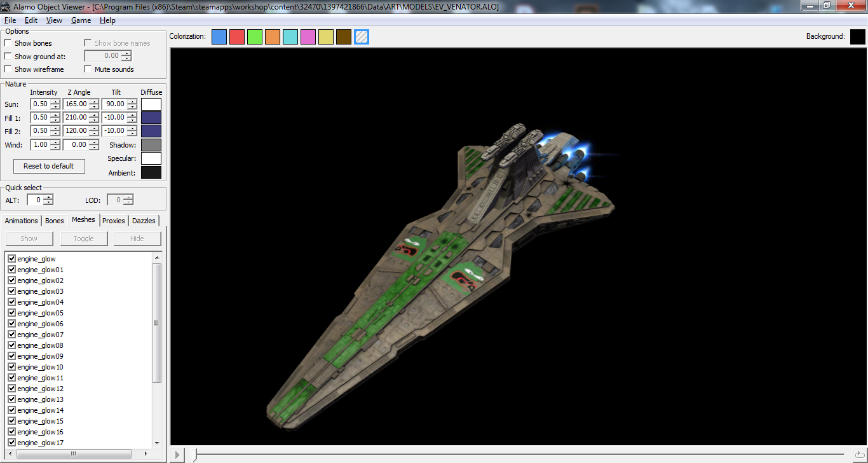The width and height of the screenshot is (868, 463).
Task: Select the cyan colorization swatch
Action: pyautogui.click(x=290, y=37)
